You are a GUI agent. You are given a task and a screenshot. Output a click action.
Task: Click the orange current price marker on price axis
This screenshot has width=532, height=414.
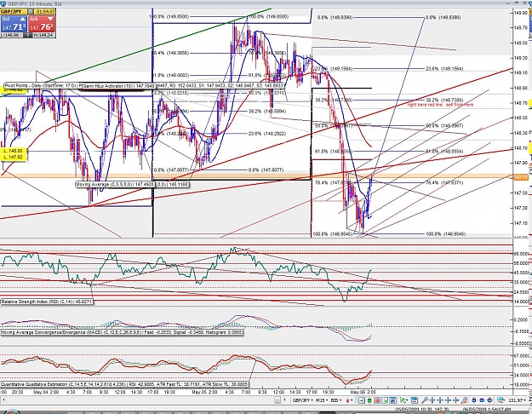(x=521, y=177)
